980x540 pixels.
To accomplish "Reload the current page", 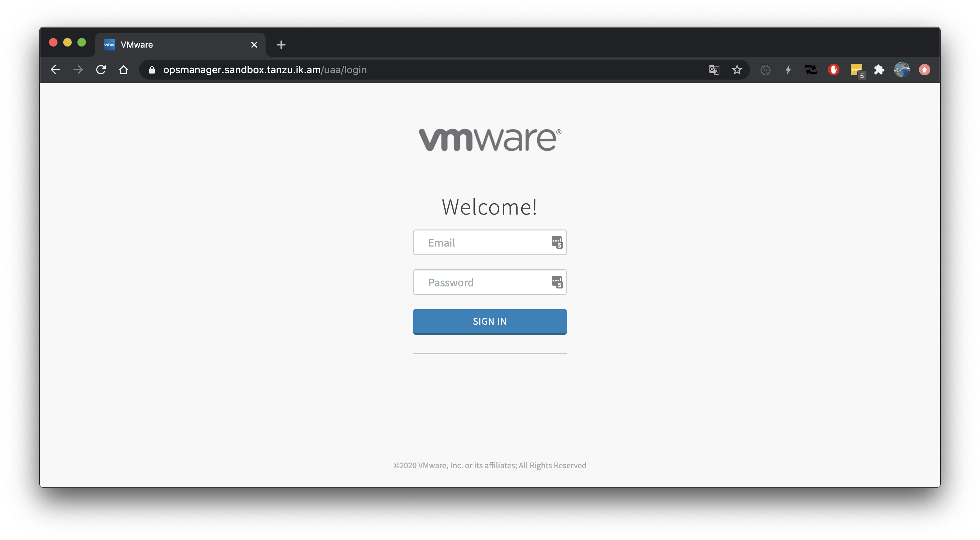I will 101,70.
